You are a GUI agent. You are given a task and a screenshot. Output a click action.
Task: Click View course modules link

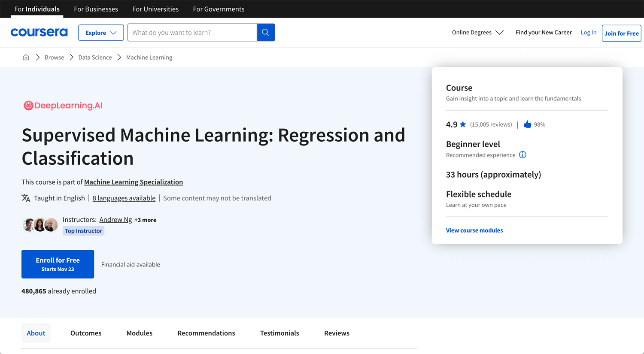(474, 230)
